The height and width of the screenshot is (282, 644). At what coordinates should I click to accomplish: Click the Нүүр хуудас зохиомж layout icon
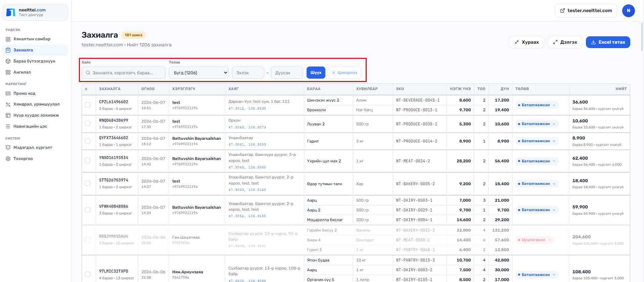tap(8, 115)
